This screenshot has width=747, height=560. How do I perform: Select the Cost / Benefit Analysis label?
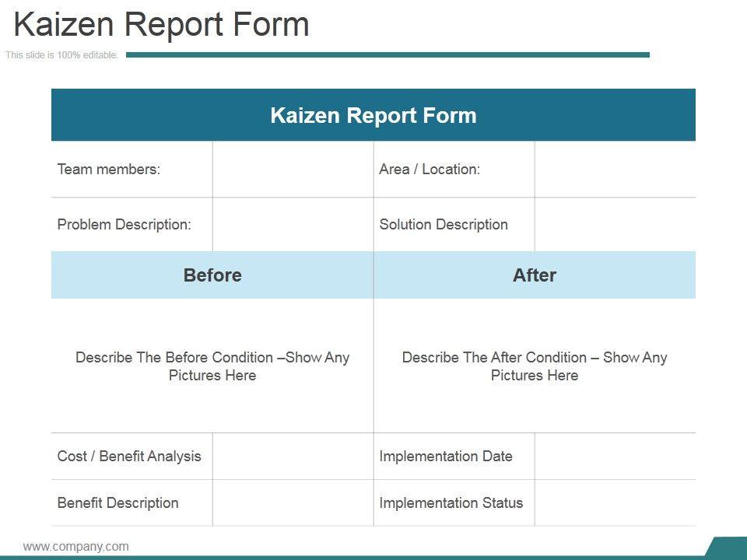tap(129, 457)
